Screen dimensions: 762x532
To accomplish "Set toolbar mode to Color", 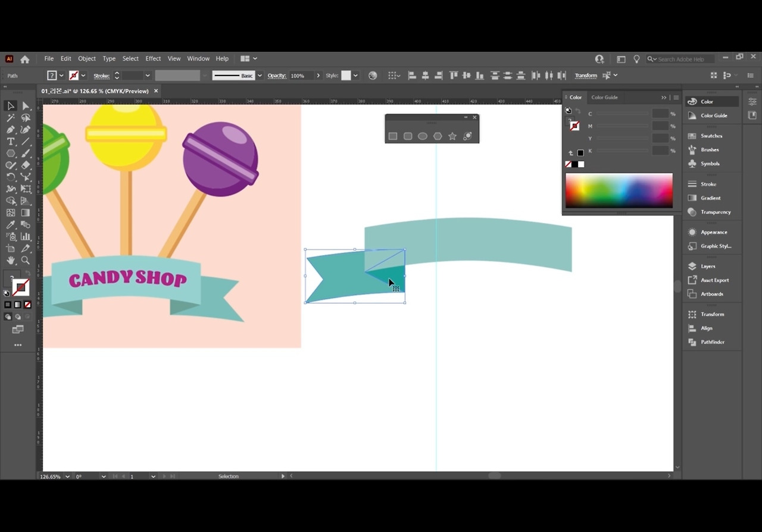I will (8, 305).
